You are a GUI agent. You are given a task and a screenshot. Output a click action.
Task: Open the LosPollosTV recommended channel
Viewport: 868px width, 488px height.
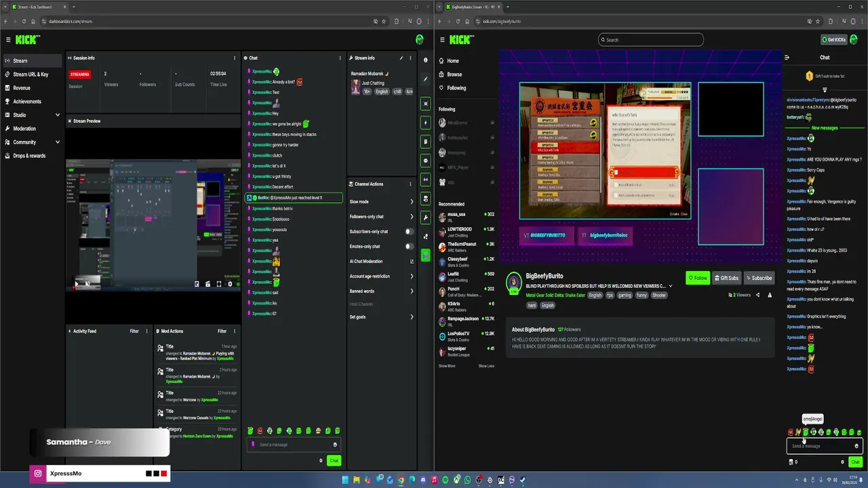[467, 336]
